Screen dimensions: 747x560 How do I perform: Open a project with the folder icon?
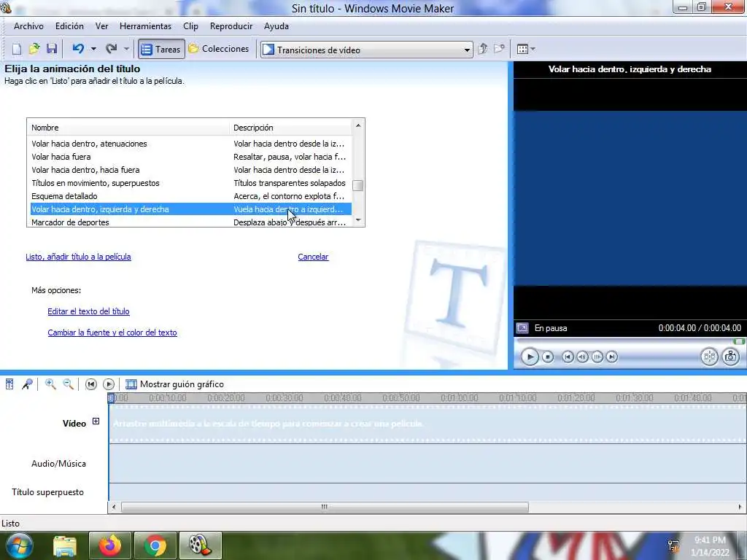pos(34,49)
